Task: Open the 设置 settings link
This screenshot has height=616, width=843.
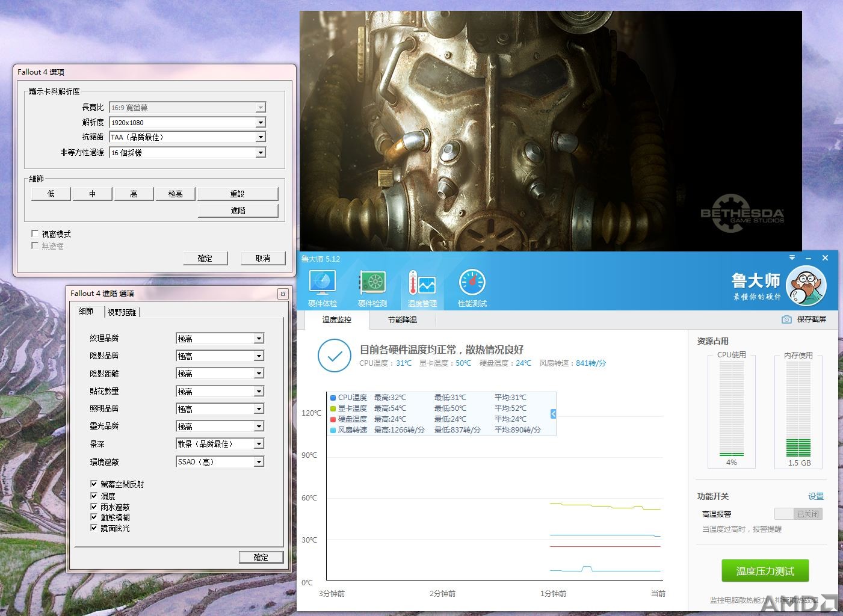Action: coord(816,496)
